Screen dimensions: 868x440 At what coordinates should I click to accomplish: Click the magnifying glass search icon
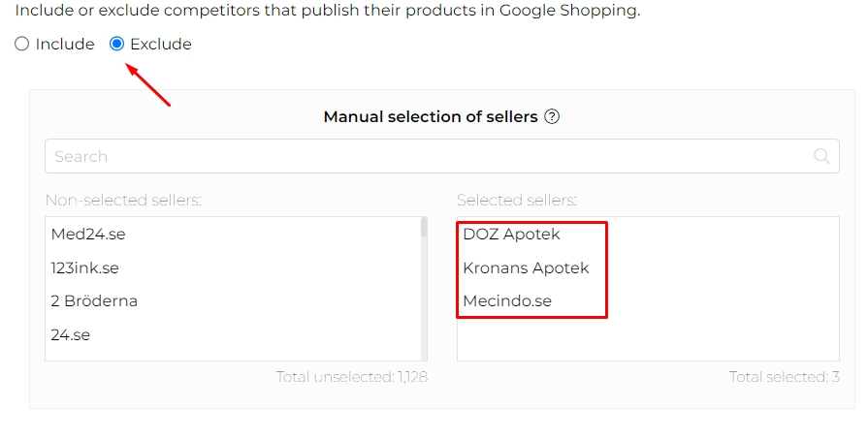tap(821, 156)
